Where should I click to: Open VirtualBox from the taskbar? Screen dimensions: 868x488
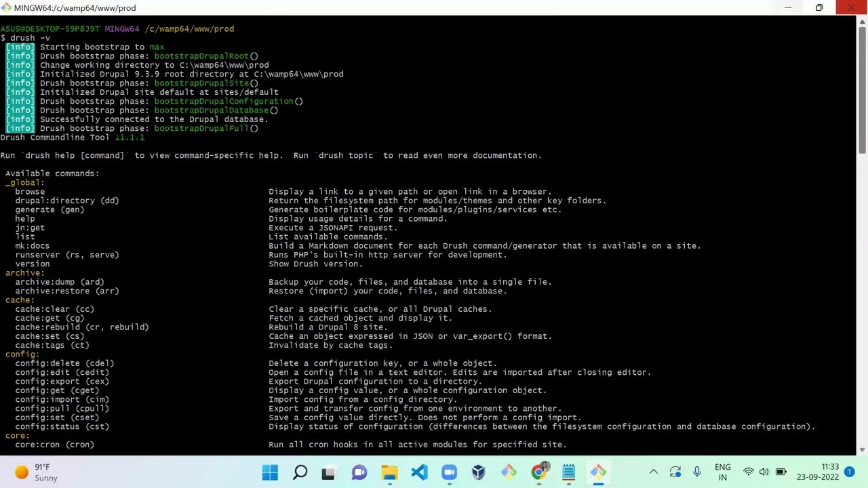coord(479,472)
